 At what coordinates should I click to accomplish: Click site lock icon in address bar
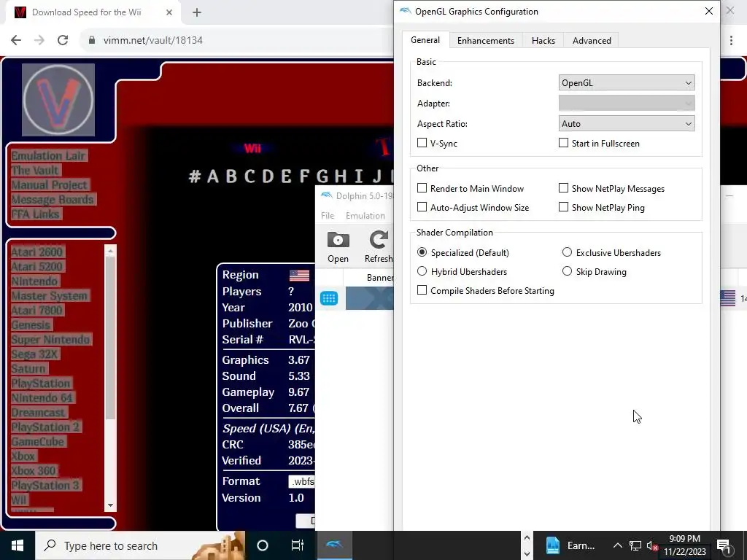[x=92, y=40]
